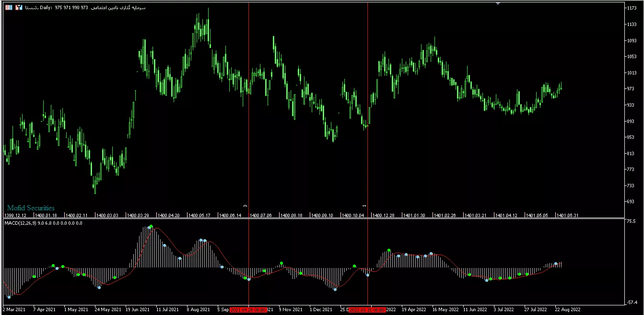Click the -57.4 MACD scale value
This screenshot has height=315, width=644.
tap(632, 303)
